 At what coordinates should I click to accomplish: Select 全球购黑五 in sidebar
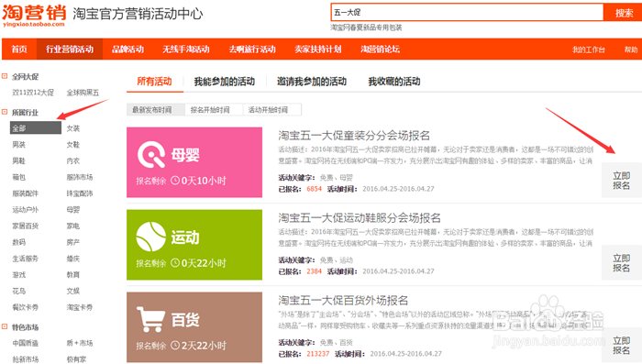[83, 93]
